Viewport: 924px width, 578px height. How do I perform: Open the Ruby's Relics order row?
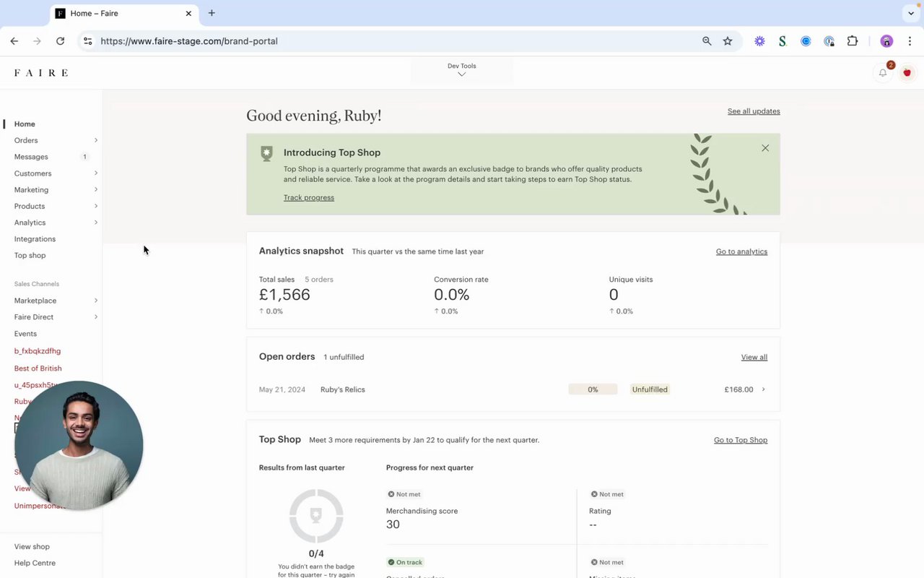[x=343, y=389]
